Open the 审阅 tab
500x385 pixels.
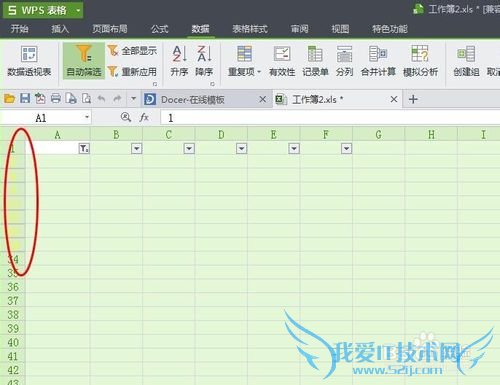tap(300, 29)
